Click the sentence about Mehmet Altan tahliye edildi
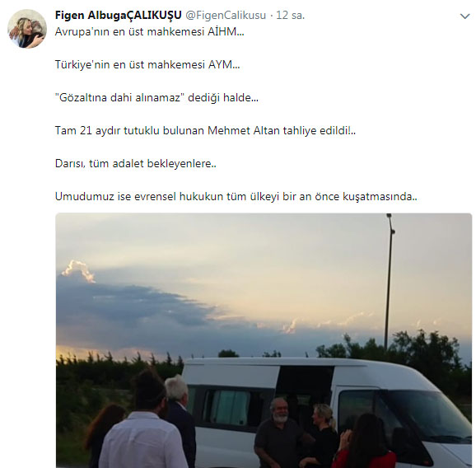 (x=205, y=130)
